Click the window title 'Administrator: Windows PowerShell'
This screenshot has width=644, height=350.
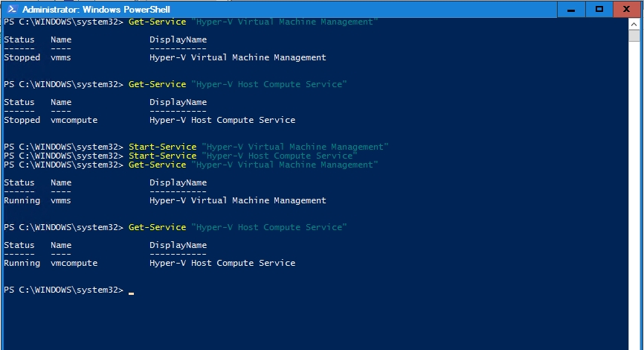pyautogui.click(x=96, y=9)
